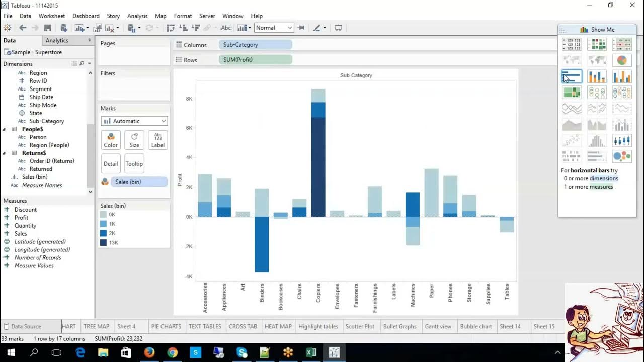The image size is (644, 362).
Task: Click the undo back arrow in toolbar
Action: coord(23,28)
